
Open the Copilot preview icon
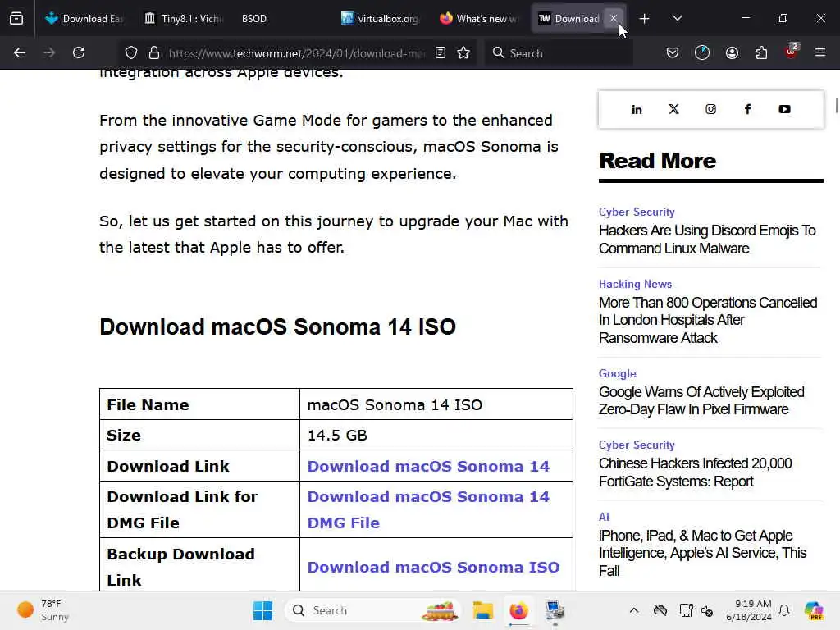(814, 610)
